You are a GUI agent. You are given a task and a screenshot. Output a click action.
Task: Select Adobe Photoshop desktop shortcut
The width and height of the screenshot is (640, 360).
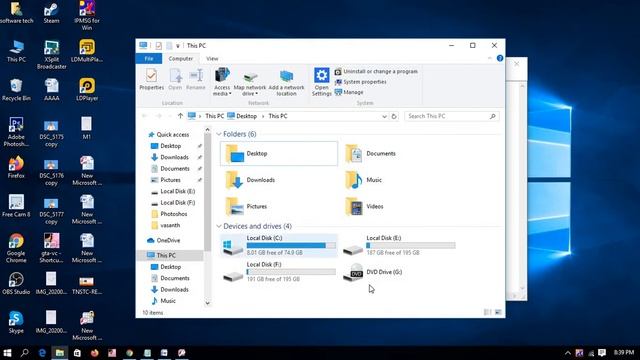point(16,132)
